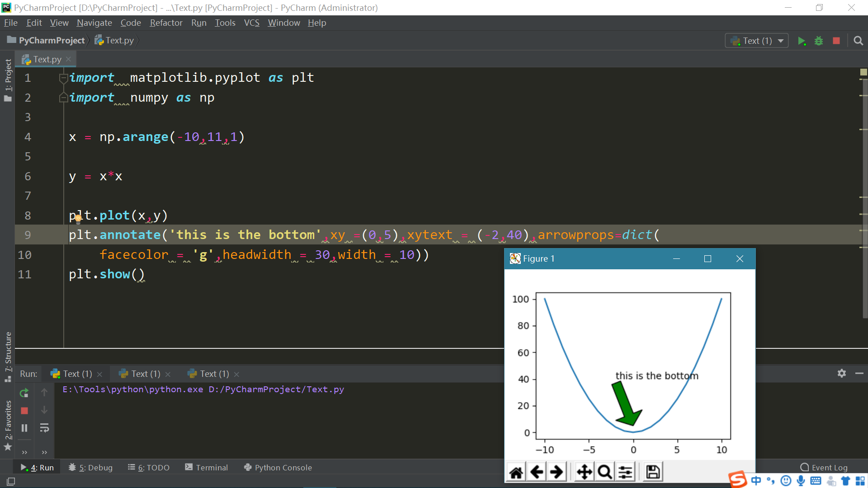Open Run panel settings gear
Viewport: 868px width, 488px height.
point(841,373)
